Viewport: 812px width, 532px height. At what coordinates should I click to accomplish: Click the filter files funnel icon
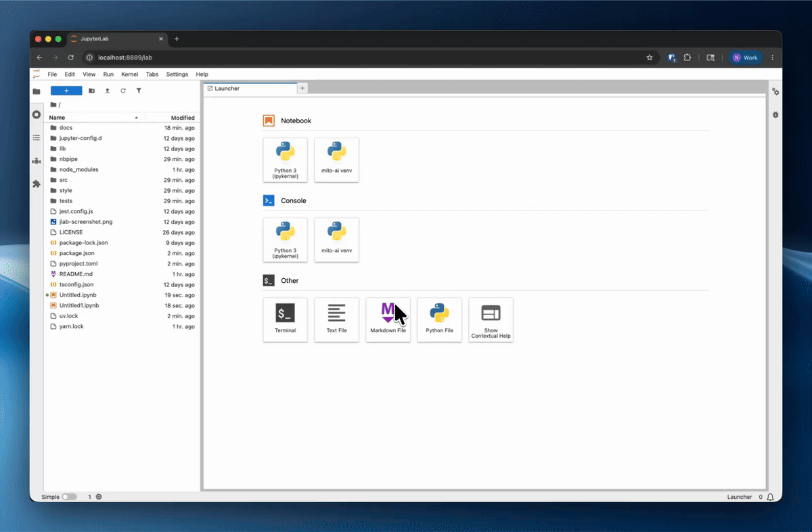tap(139, 91)
